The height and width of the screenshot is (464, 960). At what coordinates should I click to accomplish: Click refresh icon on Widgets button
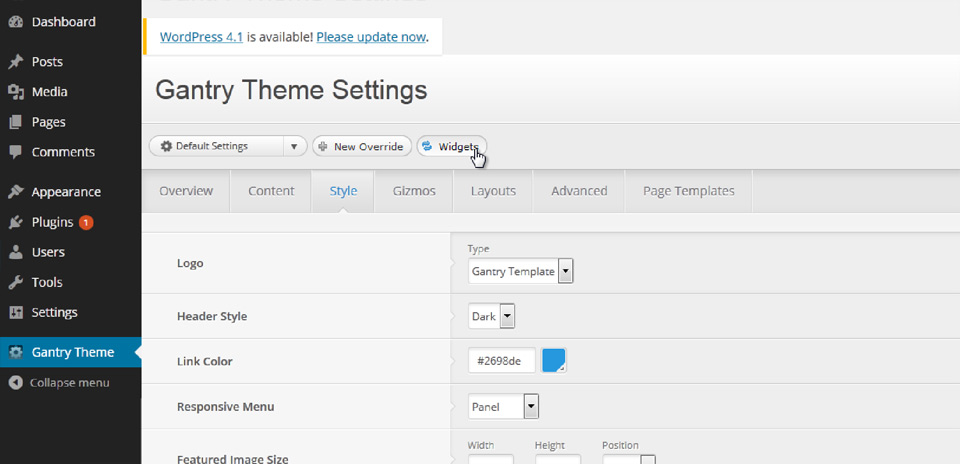pyautogui.click(x=427, y=146)
